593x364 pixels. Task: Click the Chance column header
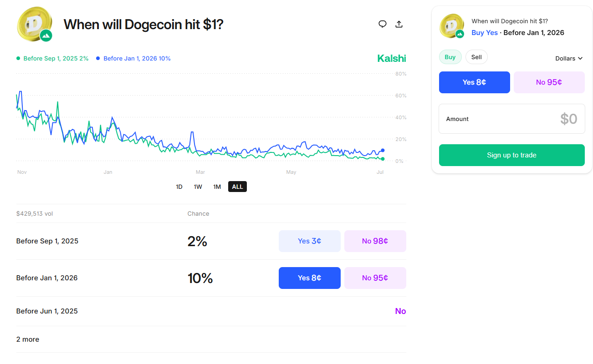click(199, 213)
